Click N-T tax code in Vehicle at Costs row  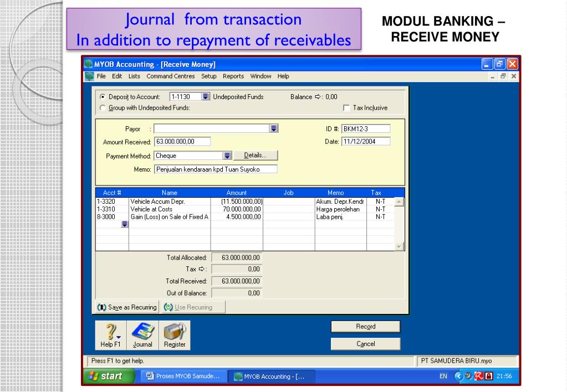tap(380, 209)
